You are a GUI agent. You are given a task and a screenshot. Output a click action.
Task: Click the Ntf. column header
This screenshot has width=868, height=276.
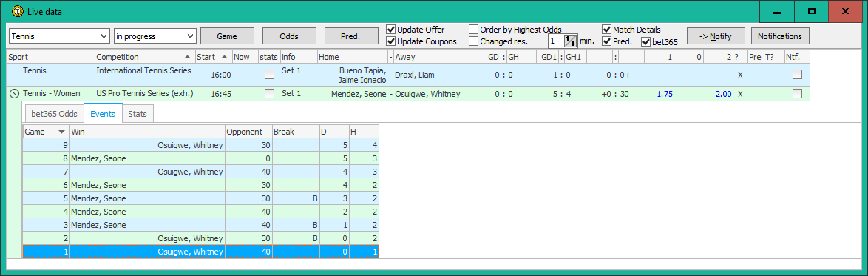[x=797, y=56]
